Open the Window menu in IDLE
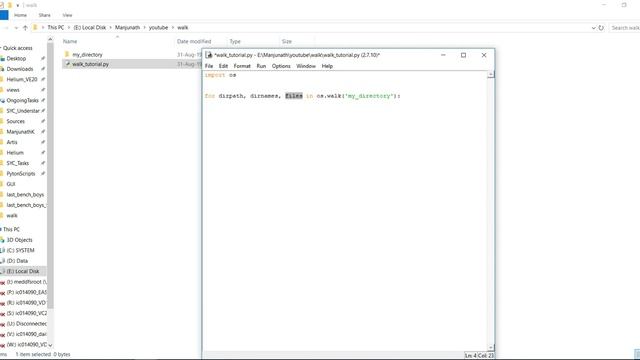 tap(306, 66)
